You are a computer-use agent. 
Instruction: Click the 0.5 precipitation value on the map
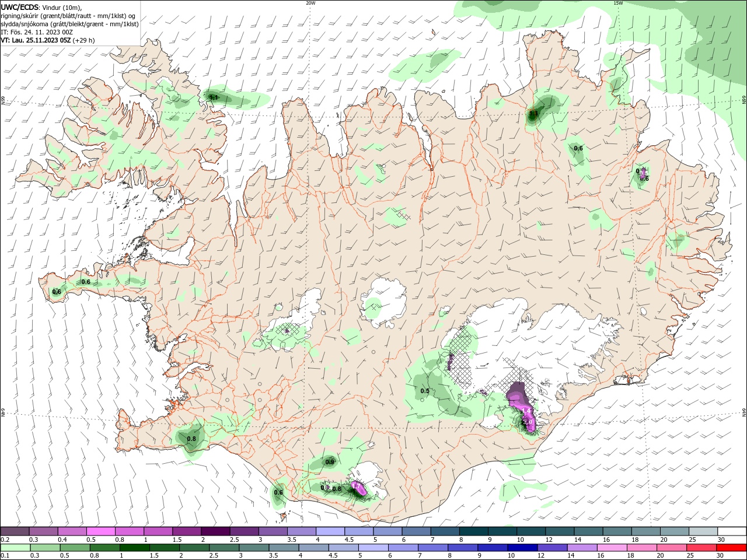(x=425, y=391)
